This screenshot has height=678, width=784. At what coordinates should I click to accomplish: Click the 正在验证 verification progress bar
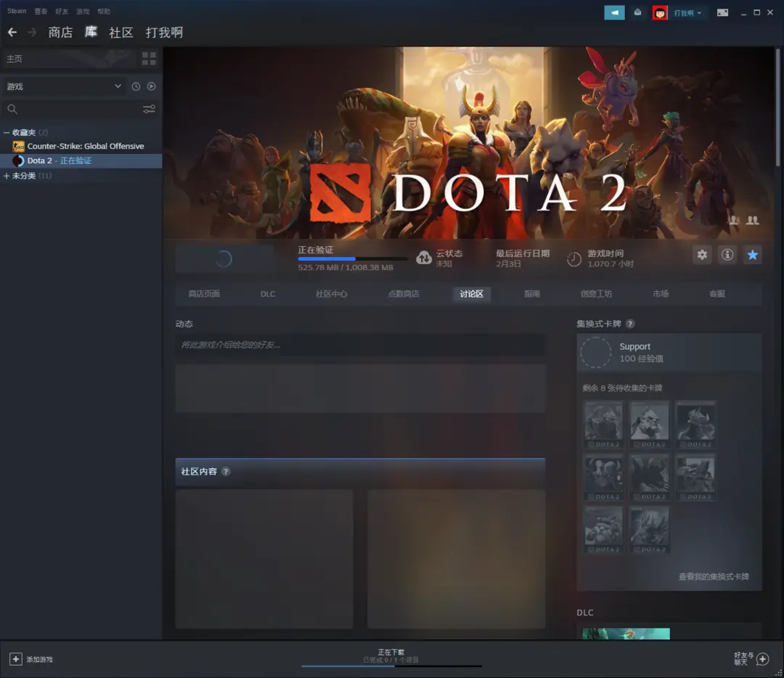(353, 258)
